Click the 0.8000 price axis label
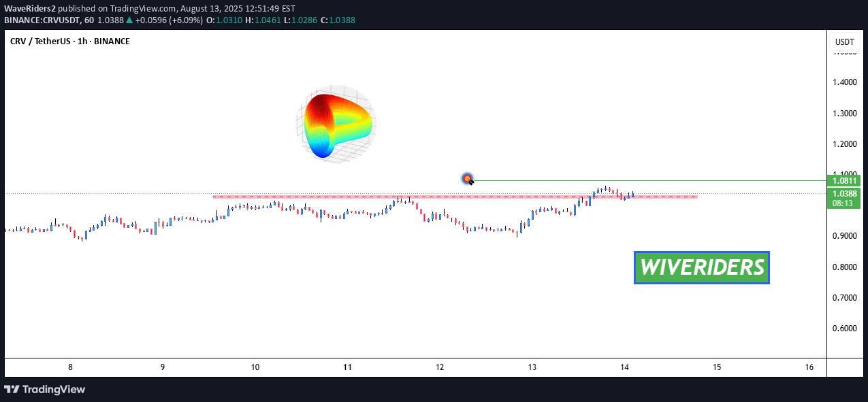The image size is (868, 402). tap(845, 267)
